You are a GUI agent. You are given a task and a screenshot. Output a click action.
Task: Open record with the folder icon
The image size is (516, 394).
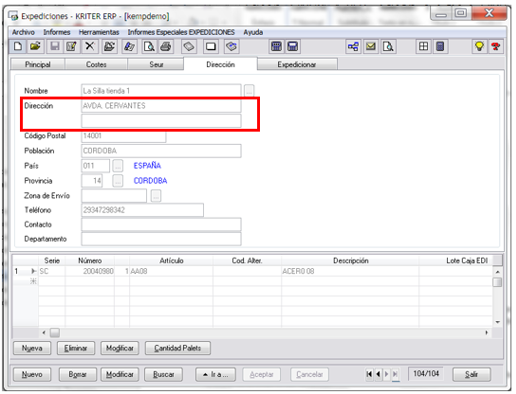coord(35,46)
